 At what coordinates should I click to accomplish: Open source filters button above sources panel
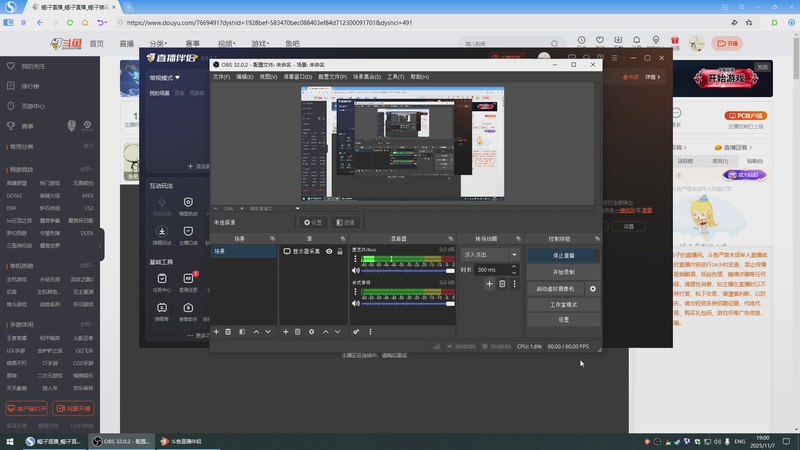tap(345, 222)
